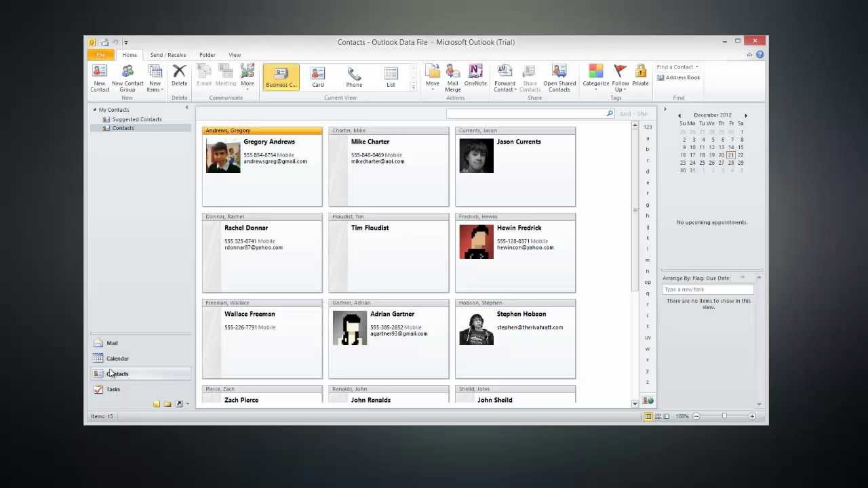Select the Home ribbon tab

coord(130,55)
